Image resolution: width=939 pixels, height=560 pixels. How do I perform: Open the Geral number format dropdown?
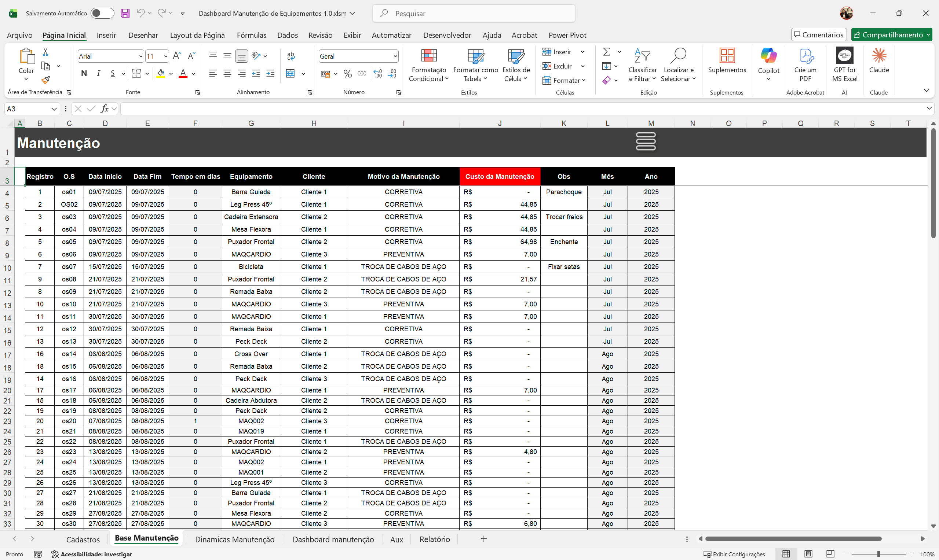click(x=395, y=56)
